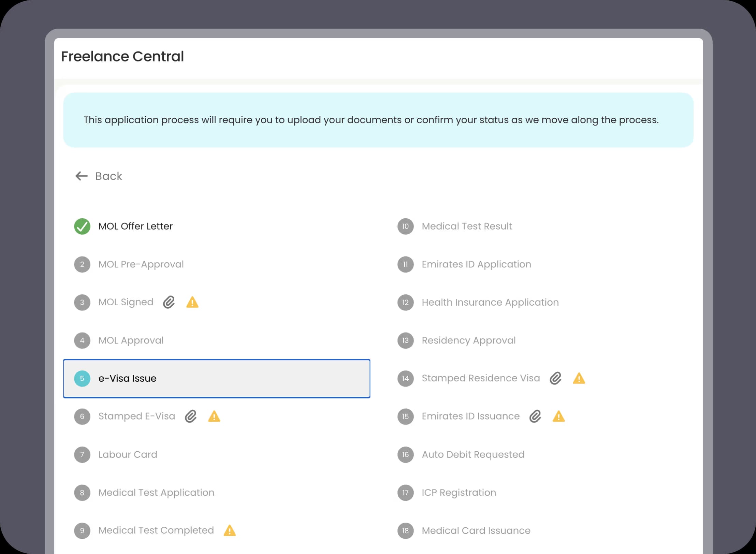Click the step 12 Health Insurance Application circle

tap(405, 302)
